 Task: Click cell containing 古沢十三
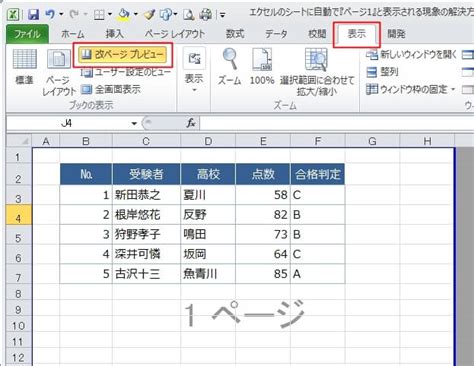[x=146, y=274]
